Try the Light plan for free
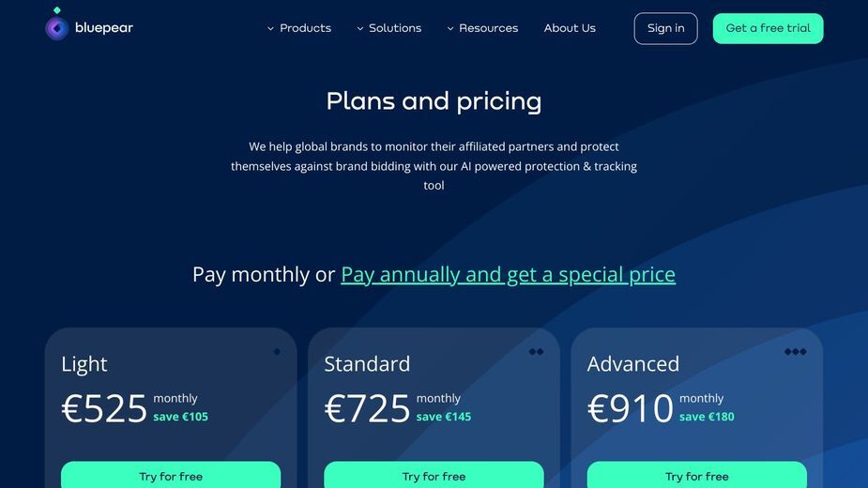The image size is (868, 488). tap(171, 475)
